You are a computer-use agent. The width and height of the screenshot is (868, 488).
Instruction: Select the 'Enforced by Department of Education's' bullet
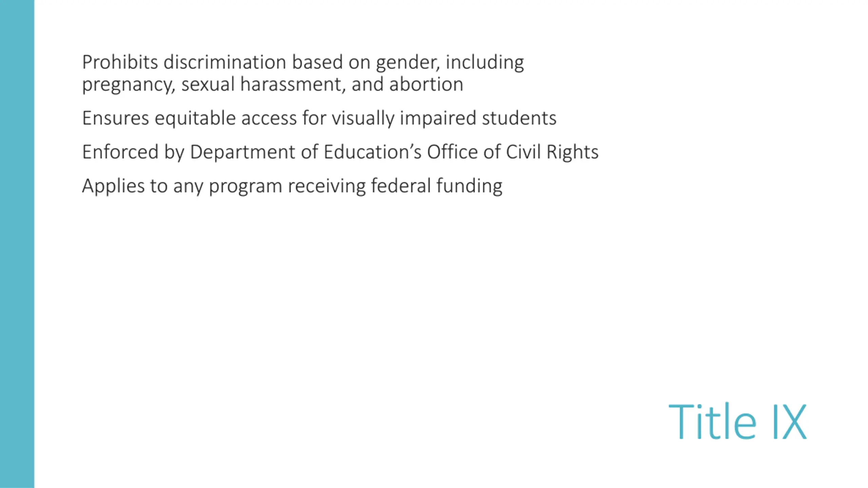pos(340,152)
